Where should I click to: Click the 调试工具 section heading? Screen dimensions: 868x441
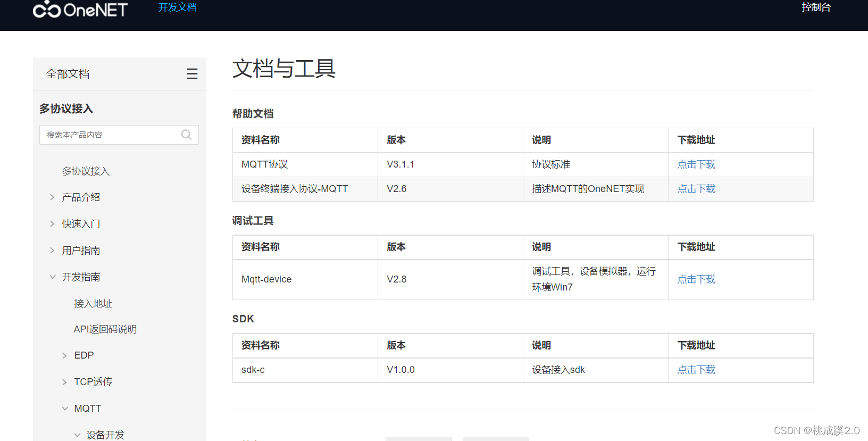tap(253, 220)
